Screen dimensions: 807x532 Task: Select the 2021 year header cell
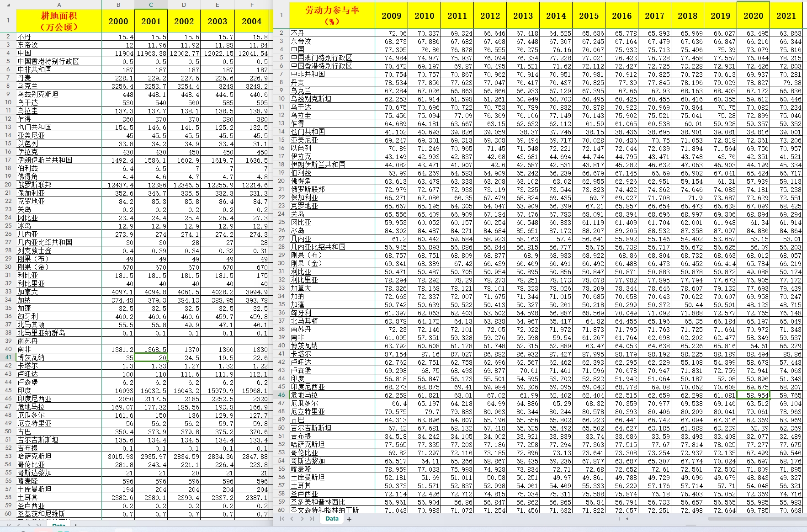pos(786,16)
